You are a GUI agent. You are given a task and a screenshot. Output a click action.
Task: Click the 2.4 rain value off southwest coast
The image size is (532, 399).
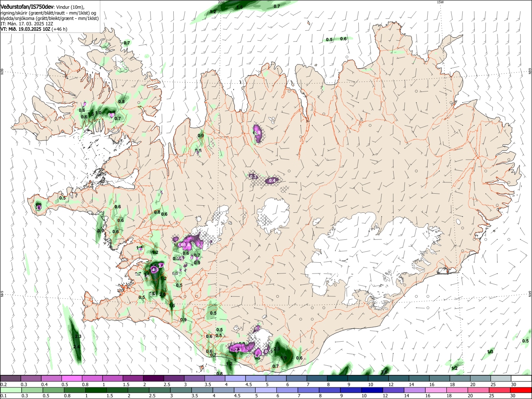point(76,347)
